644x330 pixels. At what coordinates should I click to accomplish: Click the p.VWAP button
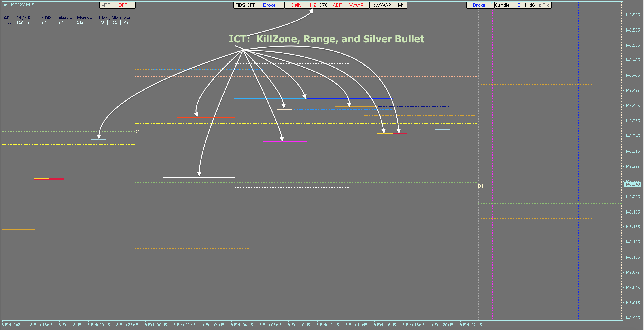point(382,5)
